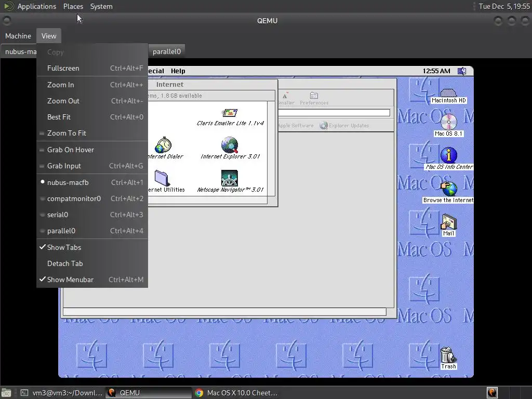
Task: Click the Internet window title bar
Action: click(x=212, y=85)
